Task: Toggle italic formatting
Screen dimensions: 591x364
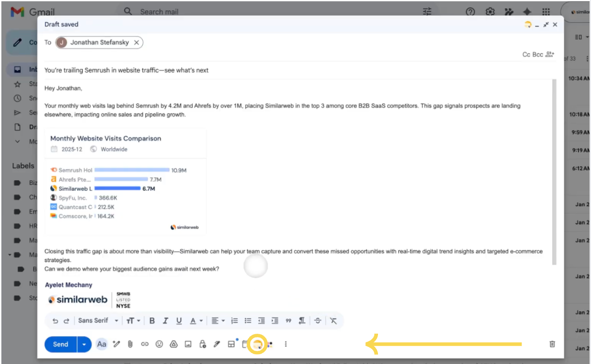Action: (x=165, y=321)
